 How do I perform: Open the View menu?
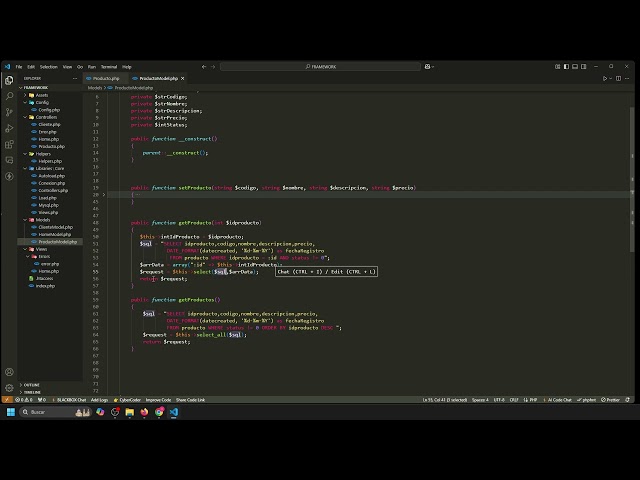[67, 67]
